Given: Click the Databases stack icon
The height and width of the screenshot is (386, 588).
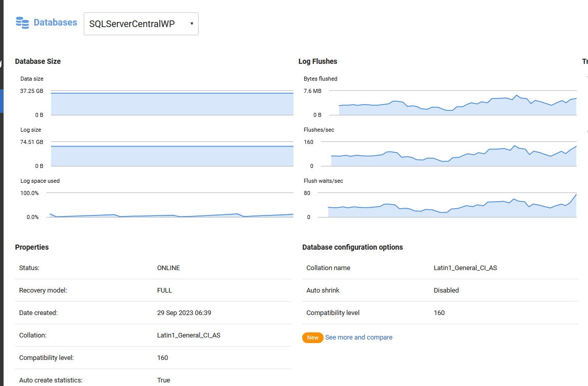Looking at the screenshot, I should [22, 22].
